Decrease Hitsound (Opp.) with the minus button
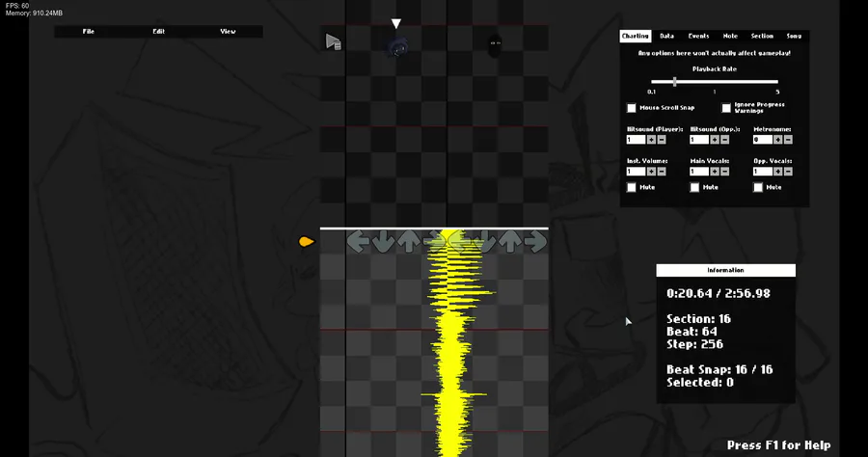868x457 pixels. (724, 140)
